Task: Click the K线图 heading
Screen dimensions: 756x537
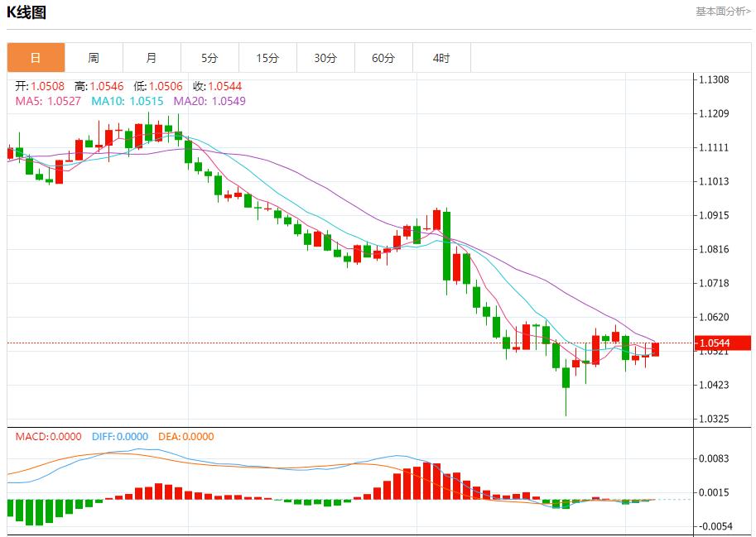Action: click(26, 12)
